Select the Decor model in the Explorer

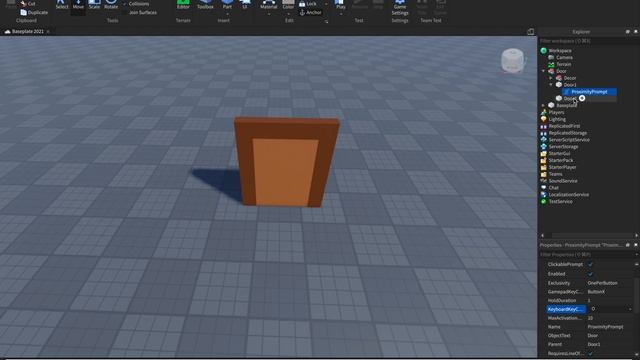tap(570, 78)
